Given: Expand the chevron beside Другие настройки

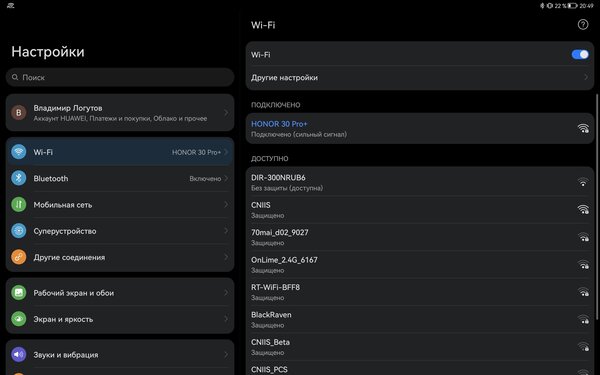Looking at the screenshot, I should [x=586, y=78].
